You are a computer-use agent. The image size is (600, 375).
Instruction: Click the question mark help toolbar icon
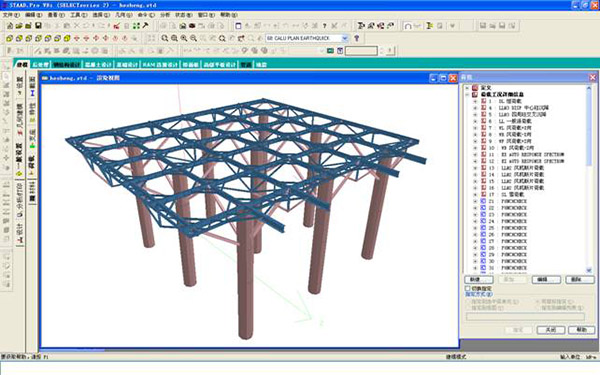click(x=324, y=26)
